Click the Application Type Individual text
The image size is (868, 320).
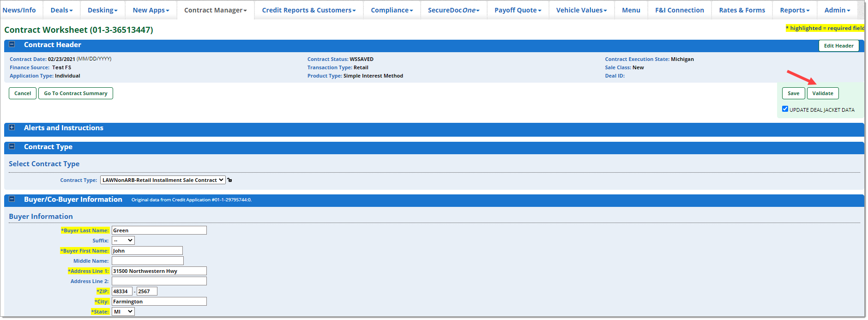coord(67,76)
